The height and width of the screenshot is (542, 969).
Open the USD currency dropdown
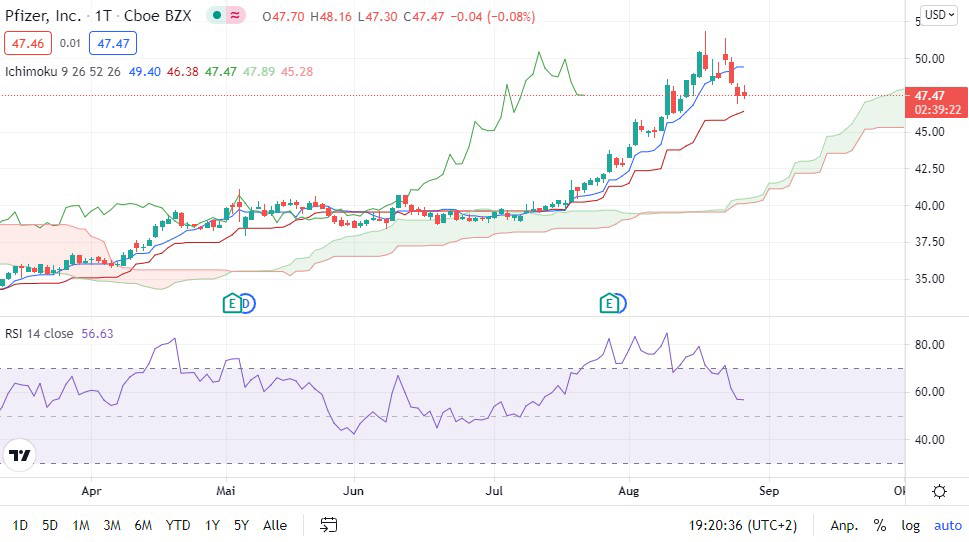[939, 14]
